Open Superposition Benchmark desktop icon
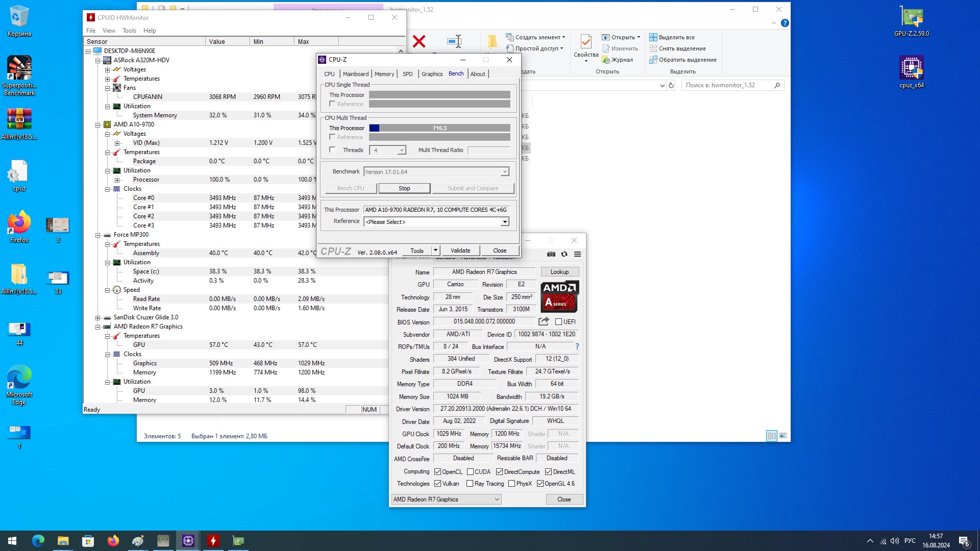The width and height of the screenshot is (980, 551). coord(19,69)
